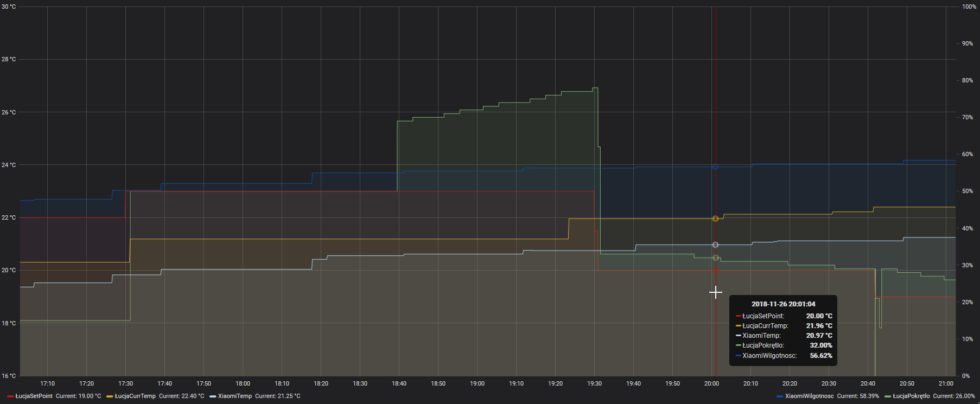Viewport: 980px width, 404px height.
Task: Click the 18:00 time axis label
Action: pos(243,384)
